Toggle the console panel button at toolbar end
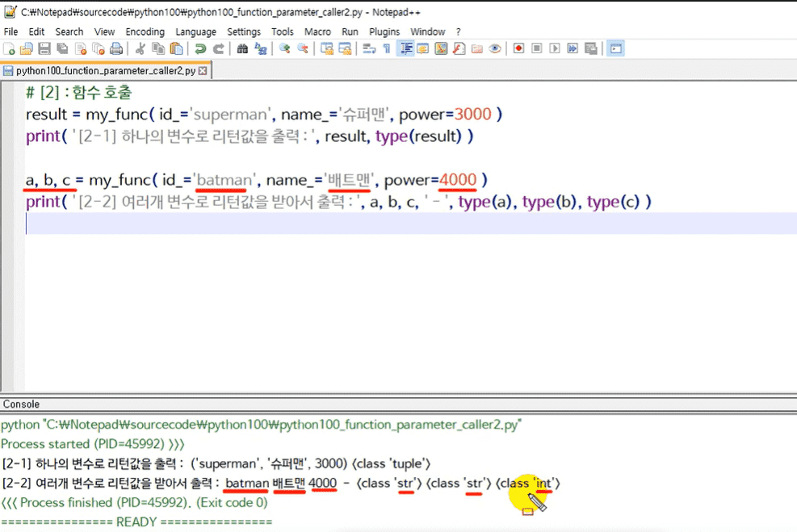Image resolution: width=797 pixels, height=532 pixels. (615, 48)
